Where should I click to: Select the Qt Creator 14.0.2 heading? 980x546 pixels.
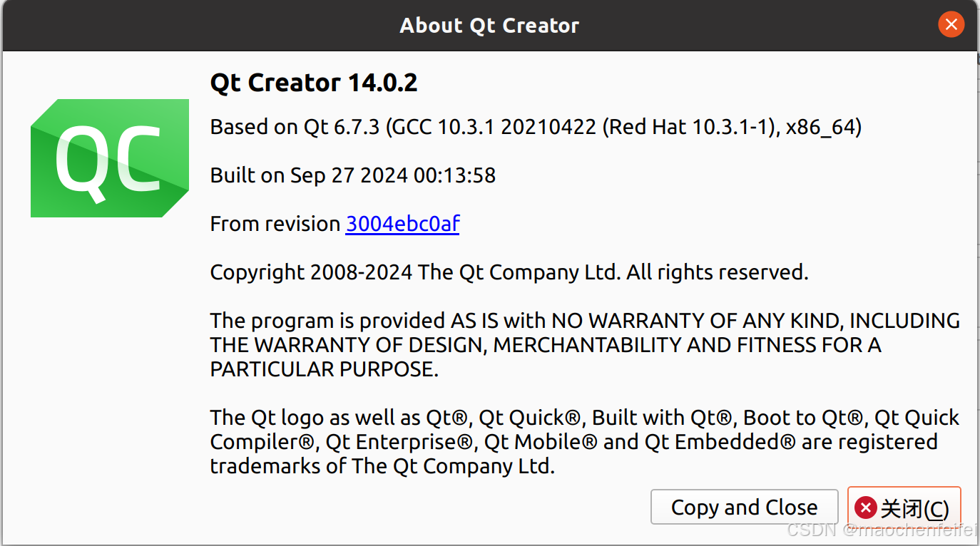pos(315,82)
